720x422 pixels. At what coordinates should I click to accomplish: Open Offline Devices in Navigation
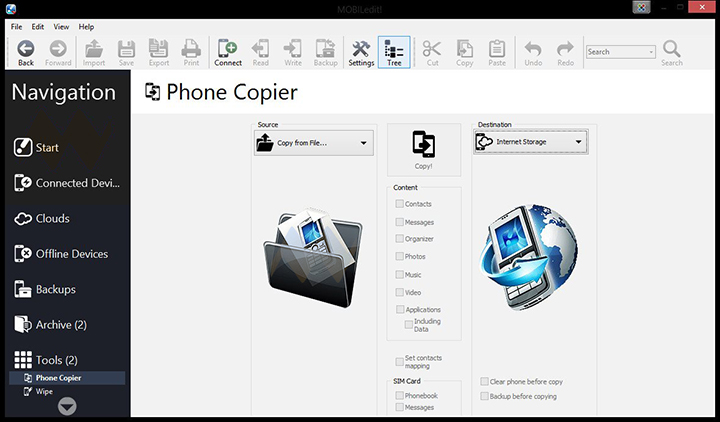[x=61, y=254]
